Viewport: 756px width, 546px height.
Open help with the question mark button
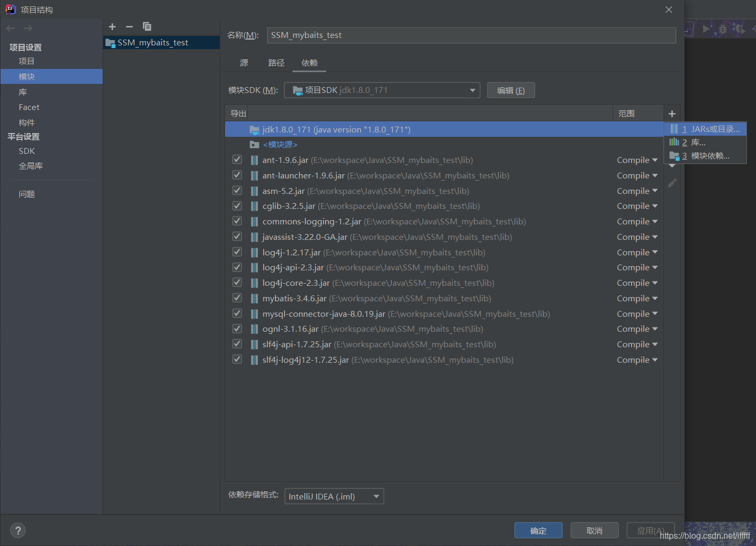18,531
